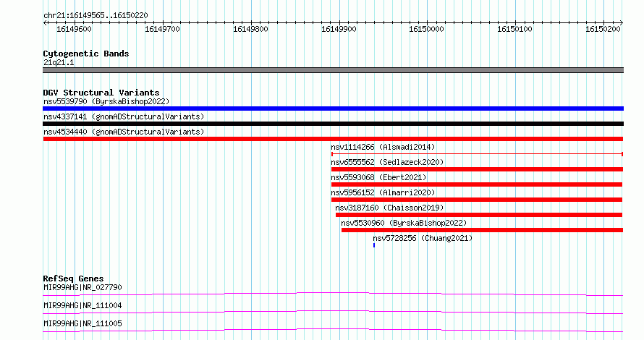The image size is (644, 340).
Task: Click the magenta MIR99AHG NR_111004 transcript line
Action: point(333,312)
